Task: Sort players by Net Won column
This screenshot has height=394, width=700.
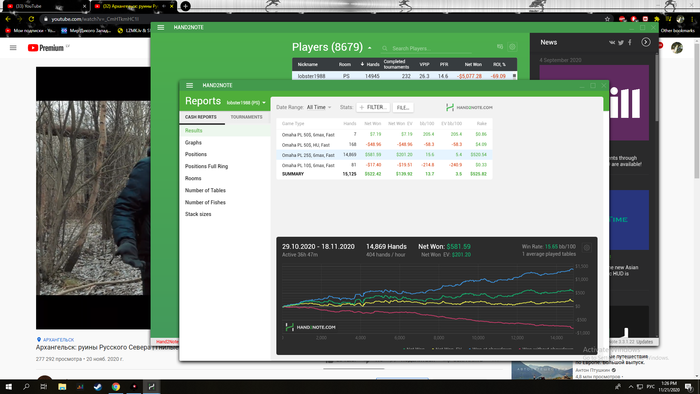Action: coord(473,64)
